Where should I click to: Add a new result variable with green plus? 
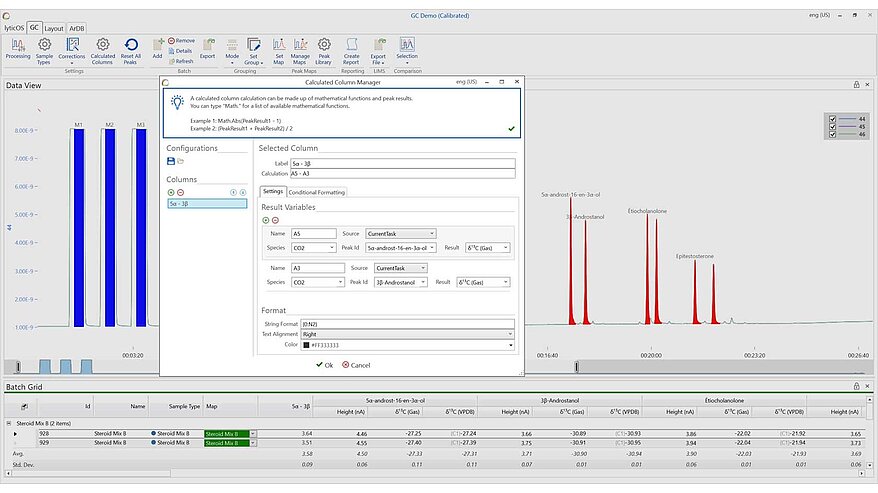tap(266, 219)
